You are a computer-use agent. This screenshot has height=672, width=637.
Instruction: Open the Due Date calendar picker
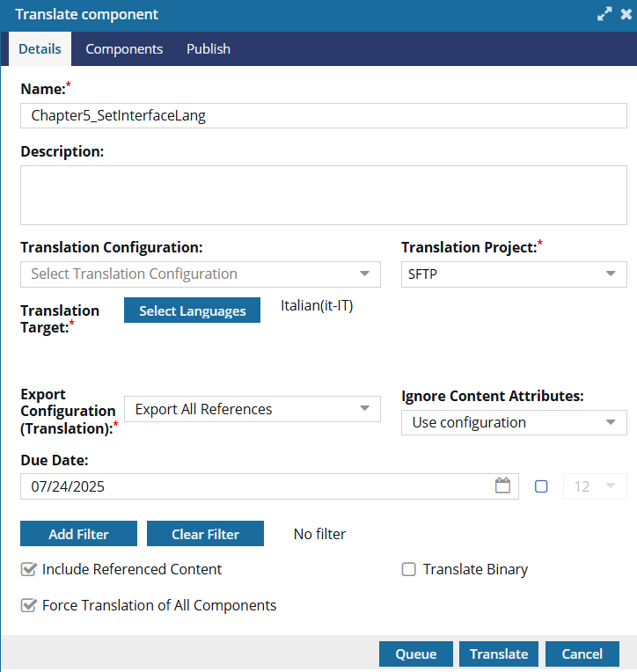pyautogui.click(x=502, y=486)
